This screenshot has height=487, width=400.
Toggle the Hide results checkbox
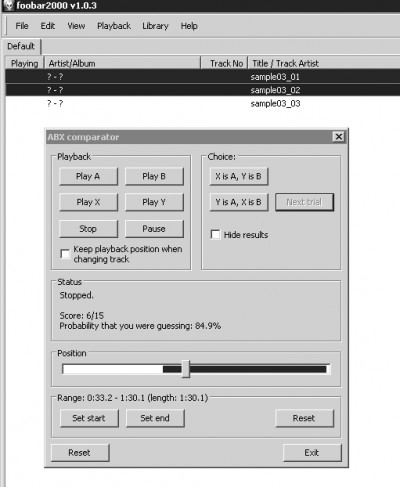pos(216,235)
